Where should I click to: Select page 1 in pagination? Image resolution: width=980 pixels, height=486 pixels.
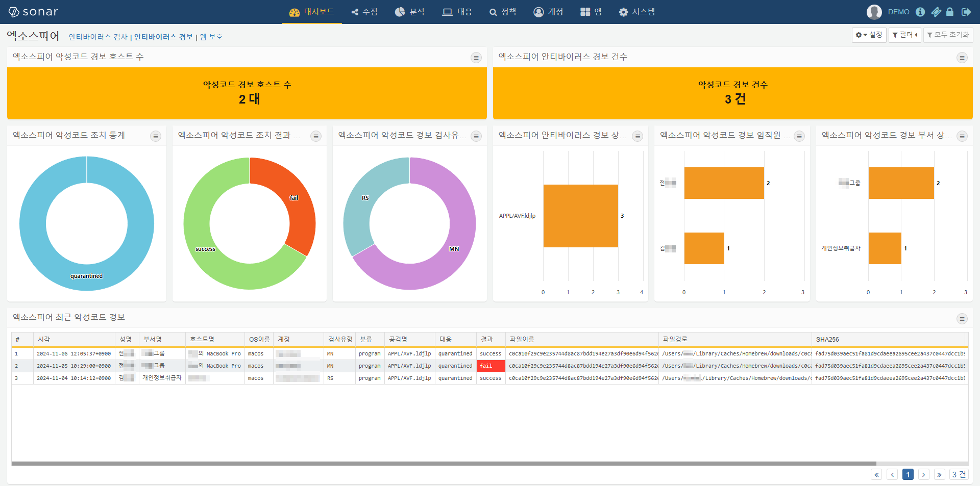click(908, 474)
